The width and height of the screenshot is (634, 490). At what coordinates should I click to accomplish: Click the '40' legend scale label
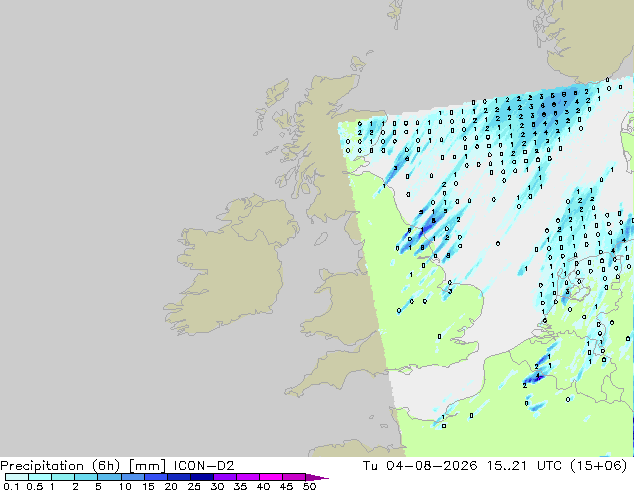click(263, 486)
